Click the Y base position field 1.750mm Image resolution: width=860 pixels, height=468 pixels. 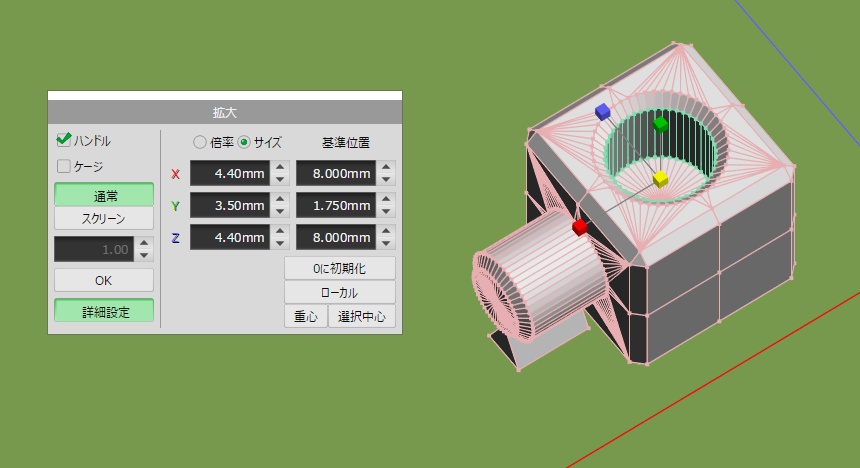tap(336, 205)
